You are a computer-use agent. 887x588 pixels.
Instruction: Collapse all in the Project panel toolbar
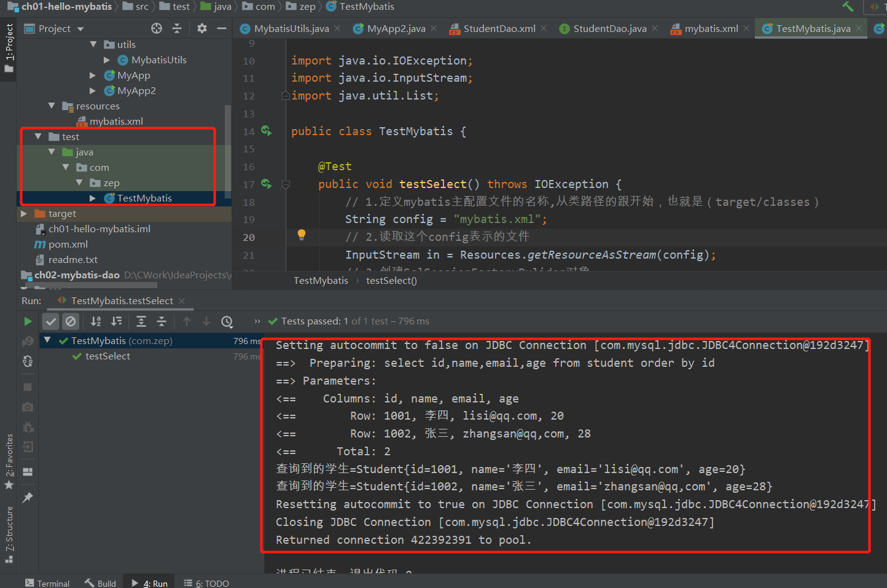click(177, 28)
